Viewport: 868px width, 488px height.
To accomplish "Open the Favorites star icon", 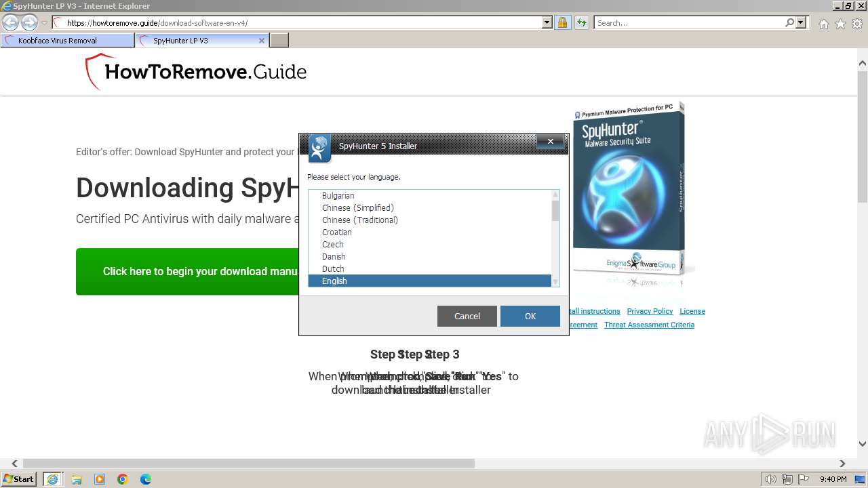I will tap(840, 24).
